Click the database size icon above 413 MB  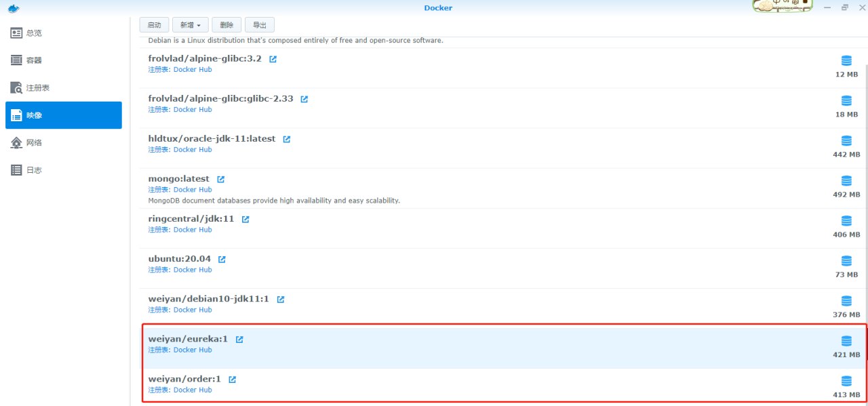pos(846,381)
